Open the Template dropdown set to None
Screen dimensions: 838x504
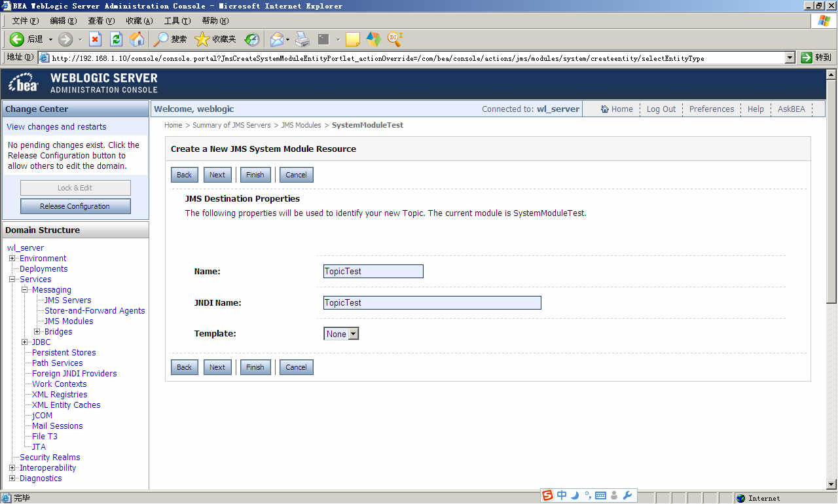(x=342, y=334)
